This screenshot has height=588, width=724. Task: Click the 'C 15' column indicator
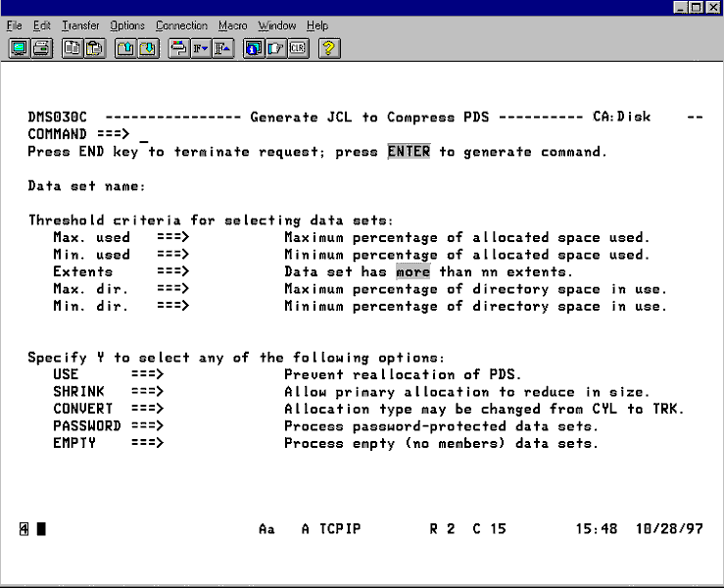[x=489, y=529]
